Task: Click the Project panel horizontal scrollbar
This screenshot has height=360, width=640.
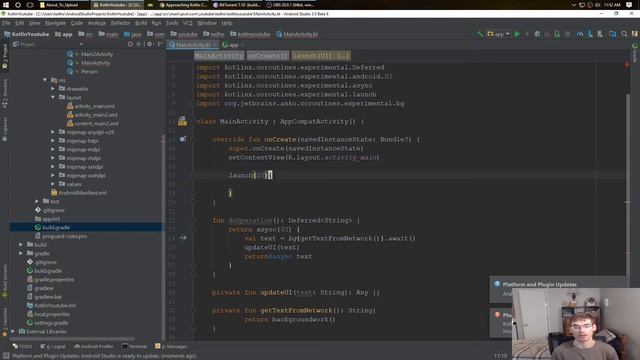Action: point(72,339)
